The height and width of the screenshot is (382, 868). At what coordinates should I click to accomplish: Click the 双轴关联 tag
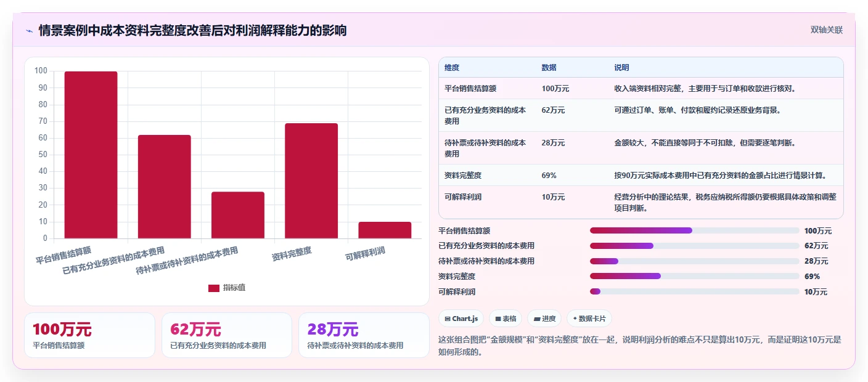[826, 30]
